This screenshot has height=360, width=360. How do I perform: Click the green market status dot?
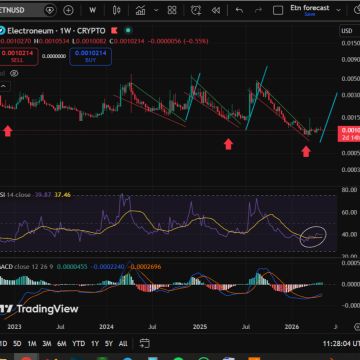(128, 31)
